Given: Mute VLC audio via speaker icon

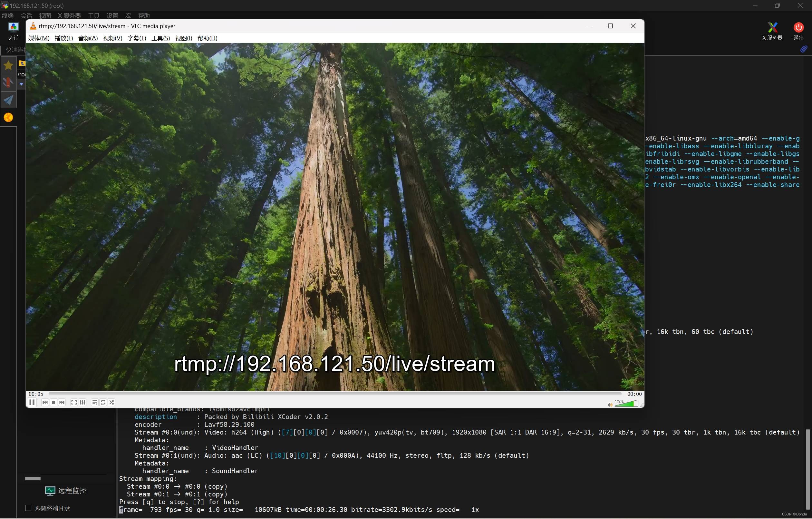Looking at the screenshot, I should [x=610, y=405].
